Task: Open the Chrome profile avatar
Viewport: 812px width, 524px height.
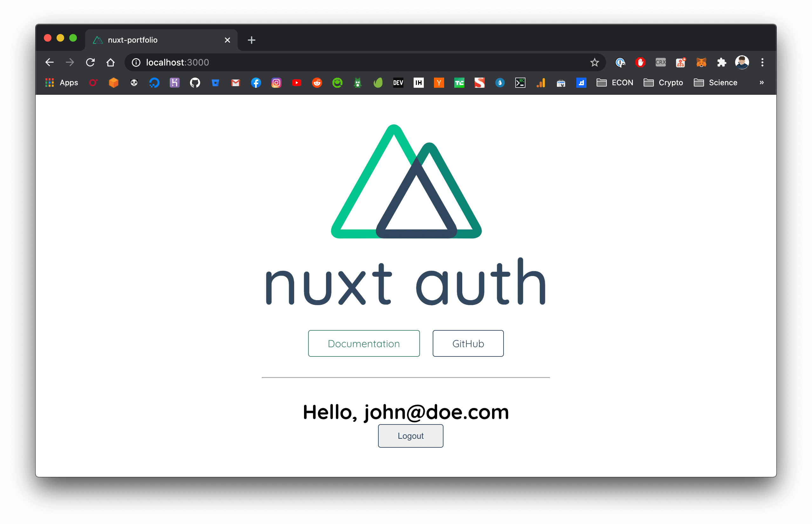Action: pyautogui.click(x=742, y=62)
